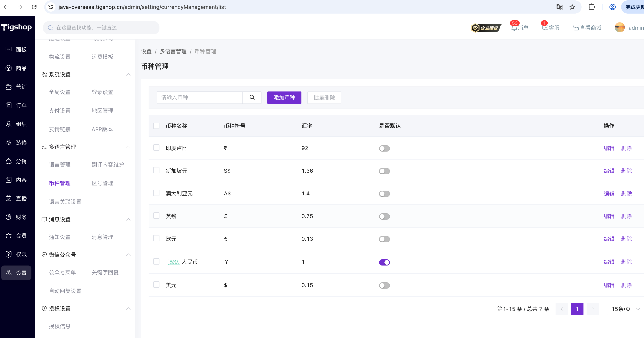The width and height of the screenshot is (644, 338).
Task: Open the 权限 permissions shield icon
Action: coord(9,254)
